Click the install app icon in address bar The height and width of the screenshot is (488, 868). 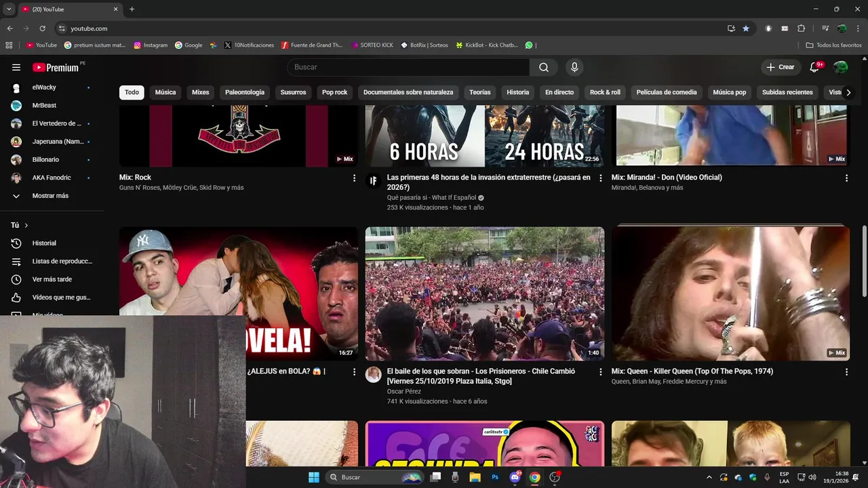731,28
